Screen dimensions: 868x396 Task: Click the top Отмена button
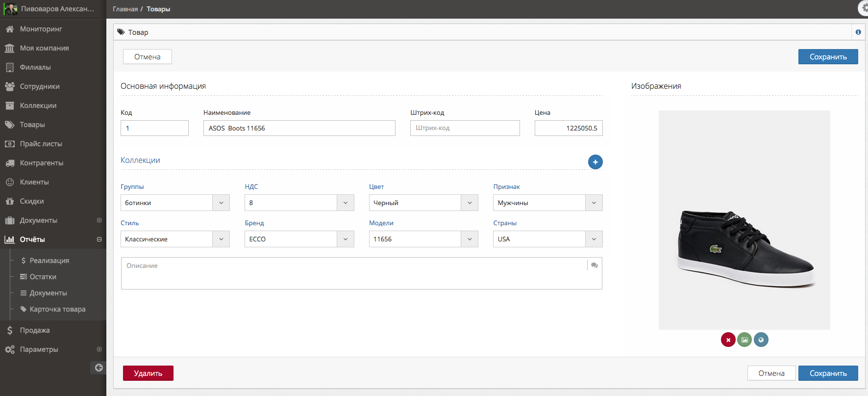coord(148,57)
